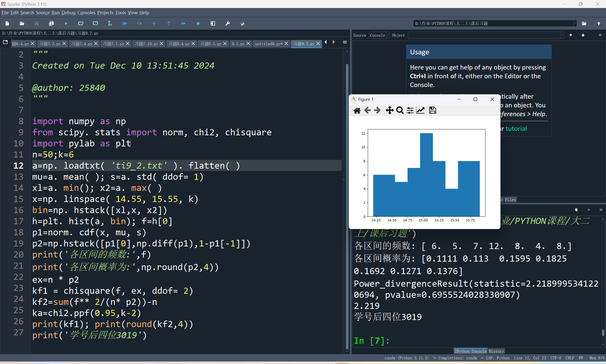Click the Stop debugging square icon
The image size is (606, 364).
click(198, 24)
